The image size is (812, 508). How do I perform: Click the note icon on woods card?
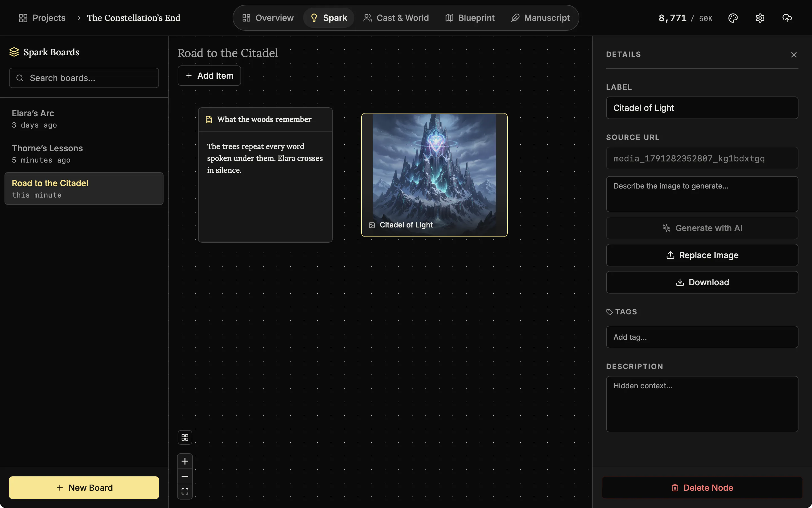tap(209, 120)
